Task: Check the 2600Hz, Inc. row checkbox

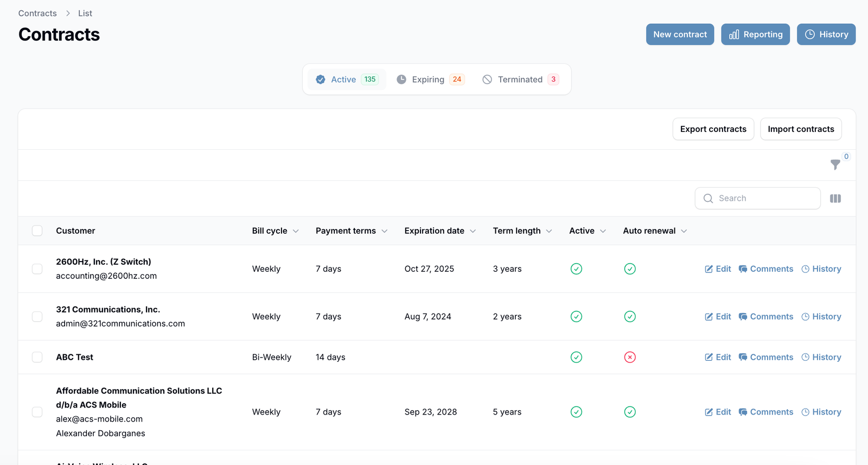Action: pos(37,269)
